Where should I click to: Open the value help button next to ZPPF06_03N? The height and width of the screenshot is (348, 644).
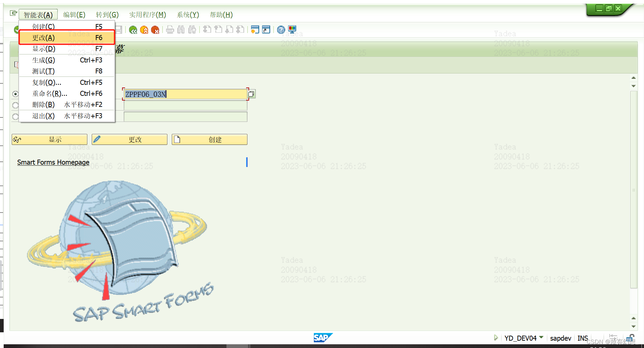click(251, 94)
